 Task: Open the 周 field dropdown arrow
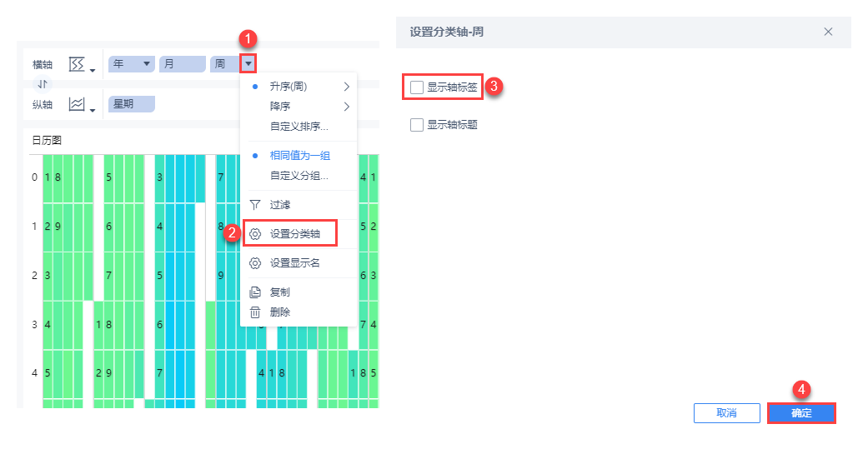(248, 63)
